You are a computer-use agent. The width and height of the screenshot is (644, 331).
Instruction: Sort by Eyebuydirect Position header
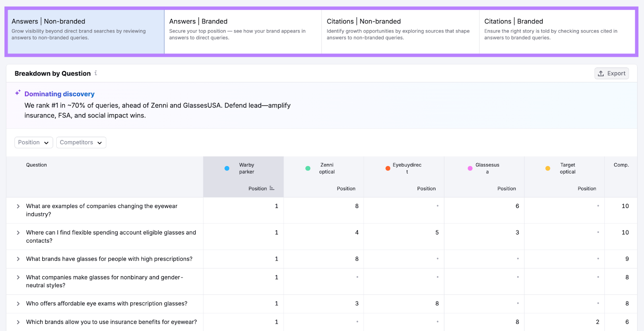(x=426, y=189)
